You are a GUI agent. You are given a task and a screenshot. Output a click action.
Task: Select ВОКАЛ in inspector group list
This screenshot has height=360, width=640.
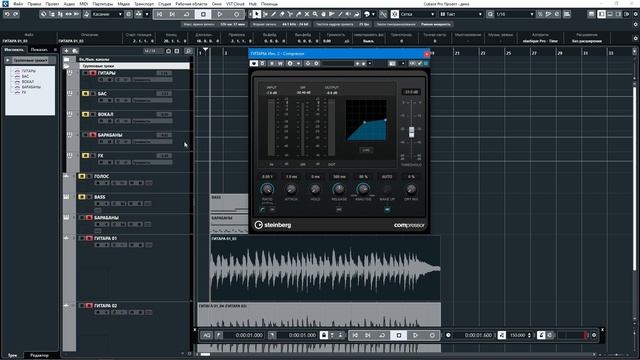click(28, 82)
